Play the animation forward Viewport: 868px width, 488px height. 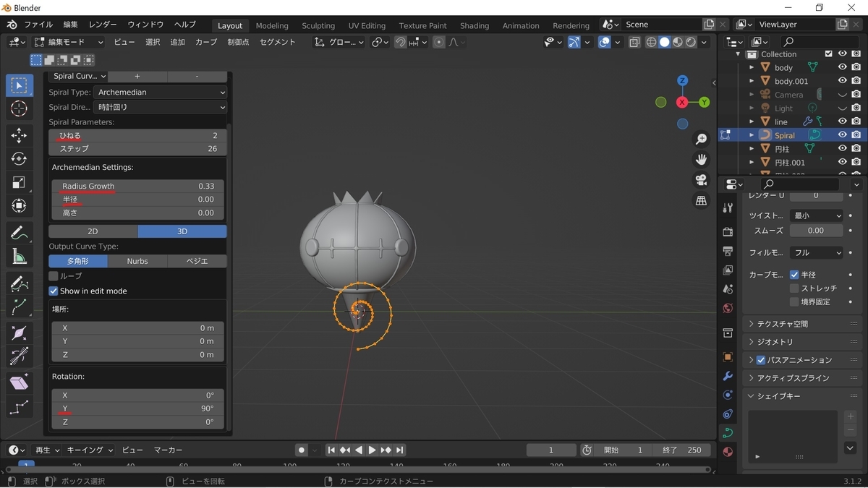(x=373, y=450)
